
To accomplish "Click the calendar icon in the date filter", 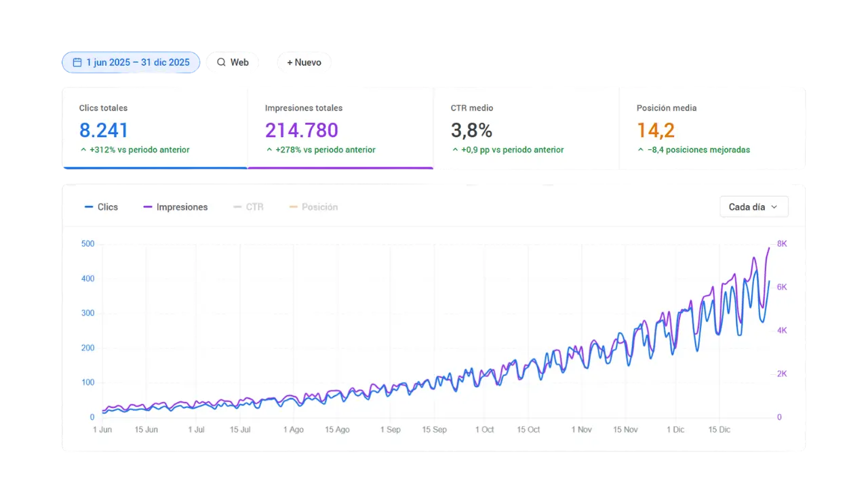I will coord(77,62).
